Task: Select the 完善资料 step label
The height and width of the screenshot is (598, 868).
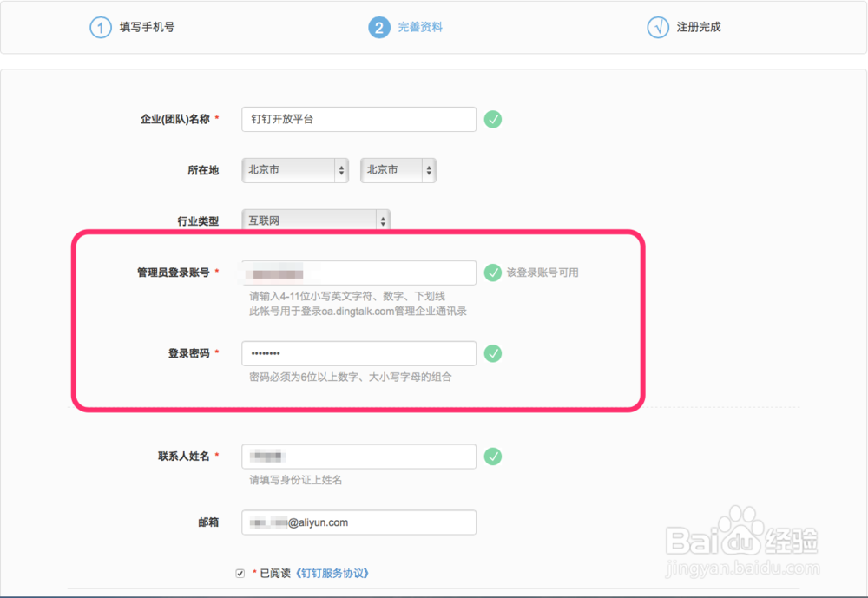Action: tap(420, 27)
